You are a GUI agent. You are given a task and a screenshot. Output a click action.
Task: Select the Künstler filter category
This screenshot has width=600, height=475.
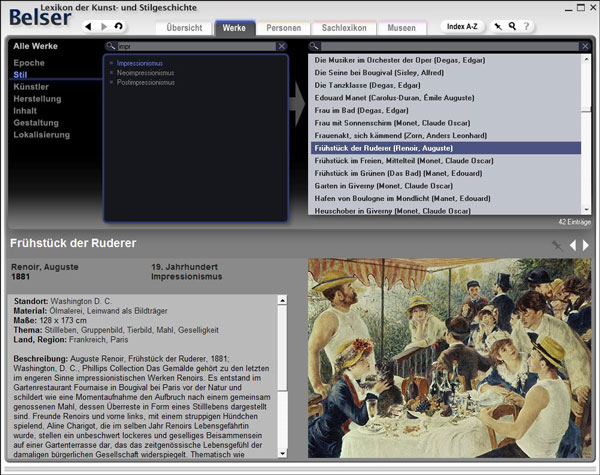[29, 87]
